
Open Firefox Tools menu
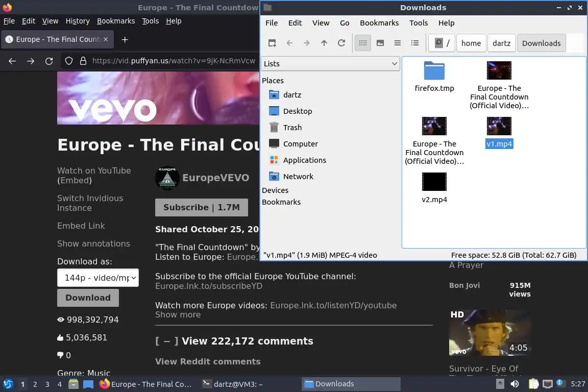(151, 21)
